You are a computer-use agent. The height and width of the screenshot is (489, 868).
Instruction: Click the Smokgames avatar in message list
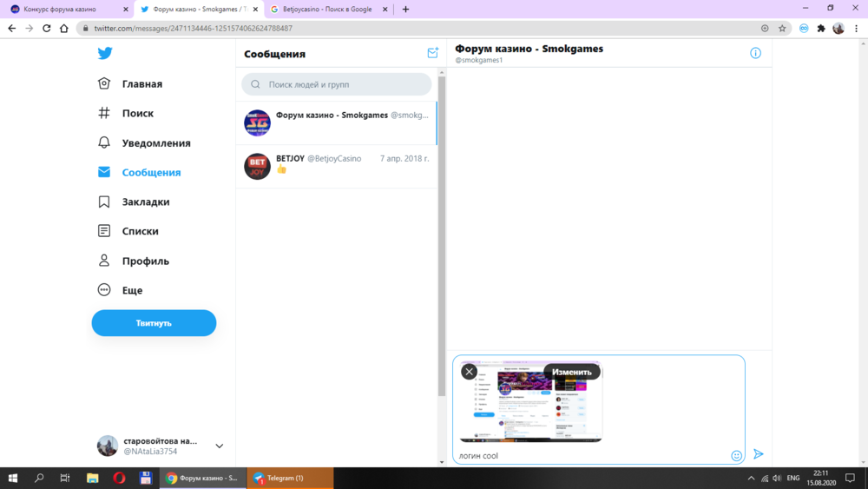pyautogui.click(x=257, y=123)
